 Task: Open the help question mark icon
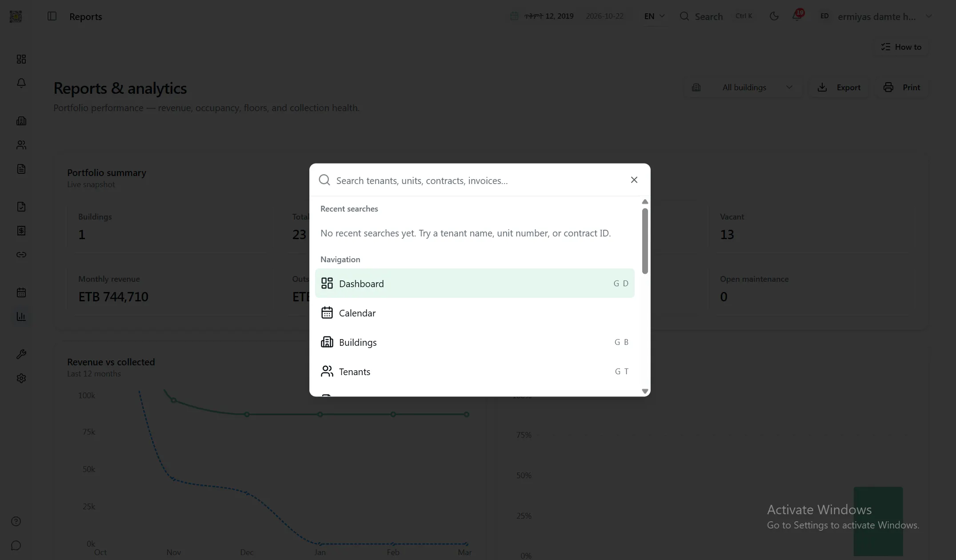click(x=16, y=521)
